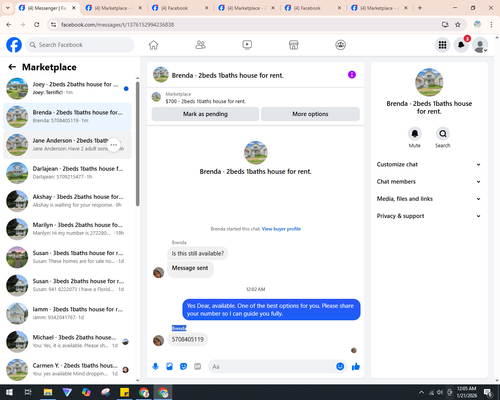Open the Menu grid icon

(x=442, y=45)
